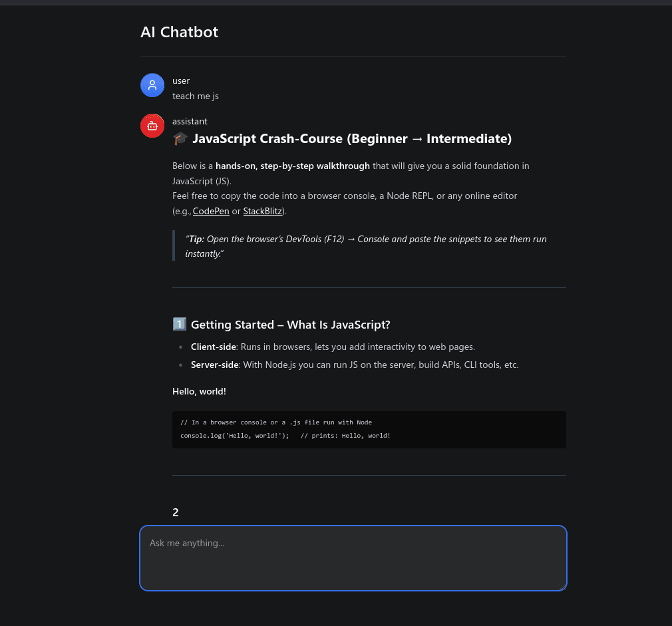
Task: Click the "assistant" role label
Action: coord(190,121)
